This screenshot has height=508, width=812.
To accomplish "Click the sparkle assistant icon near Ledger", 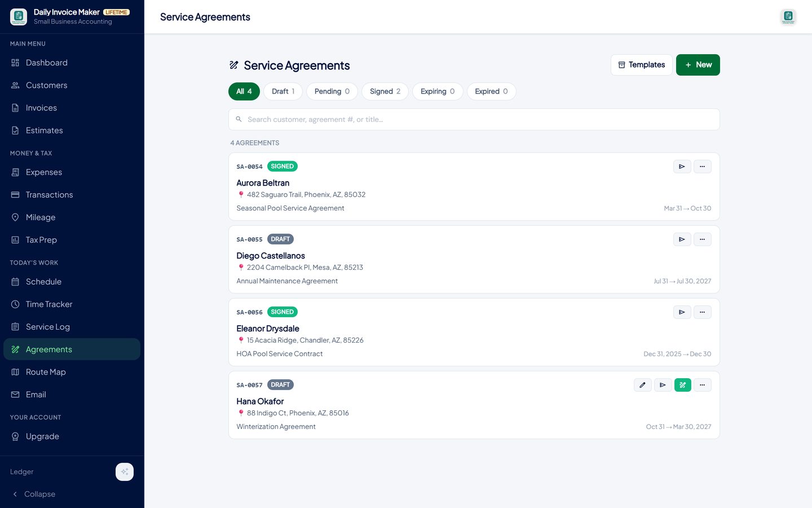I will coord(125,472).
